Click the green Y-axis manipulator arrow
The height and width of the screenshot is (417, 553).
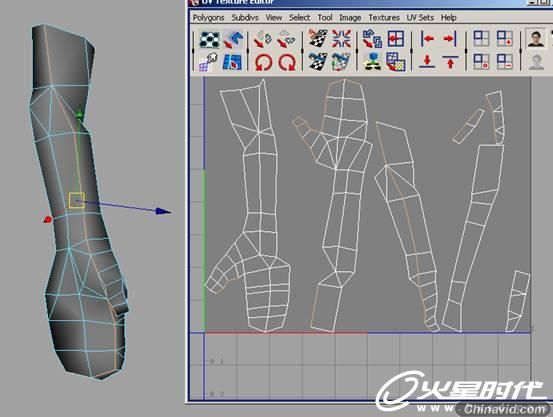pyautogui.click(x=79, y=115)
